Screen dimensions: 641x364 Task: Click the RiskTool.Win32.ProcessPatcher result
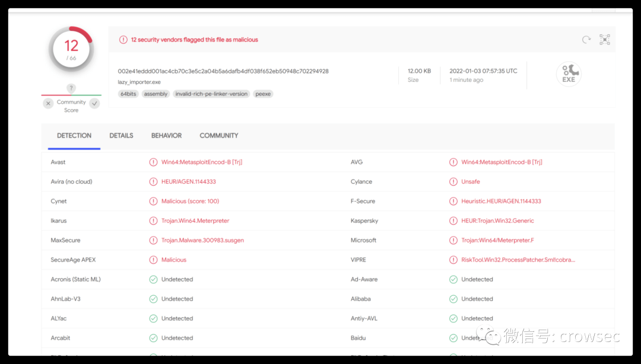point(518,260)
